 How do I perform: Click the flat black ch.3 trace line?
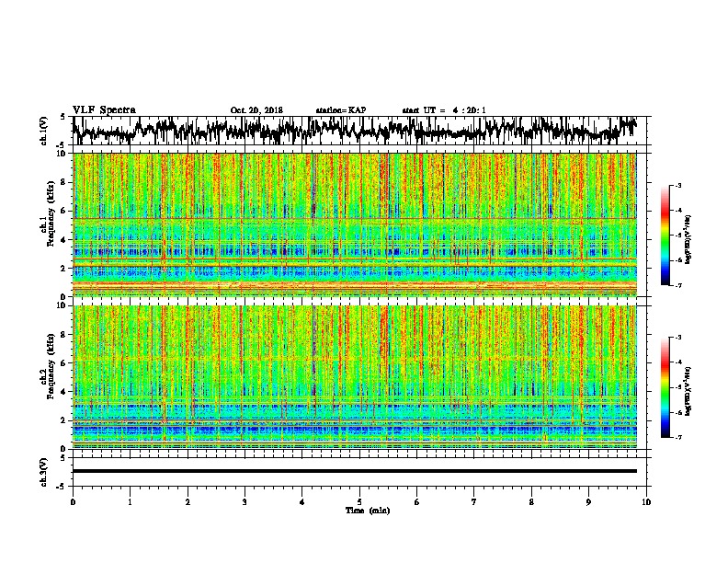355,471
